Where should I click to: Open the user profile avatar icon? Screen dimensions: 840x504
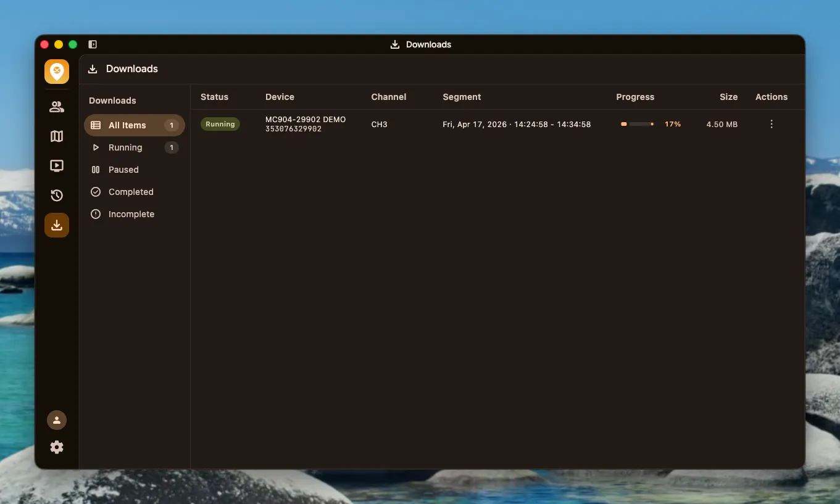pyautogui.click(x=57, y=420)
